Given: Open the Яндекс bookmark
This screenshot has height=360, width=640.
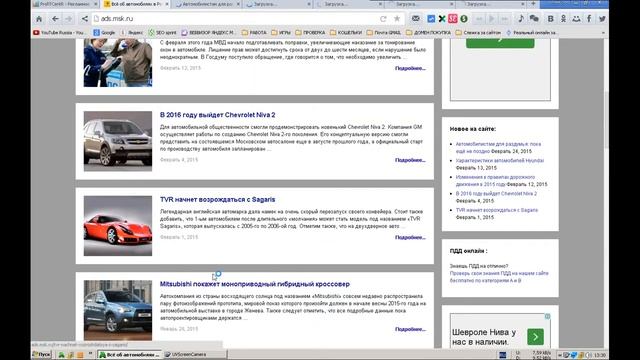Looking at the screenshot, I should 131,32.
